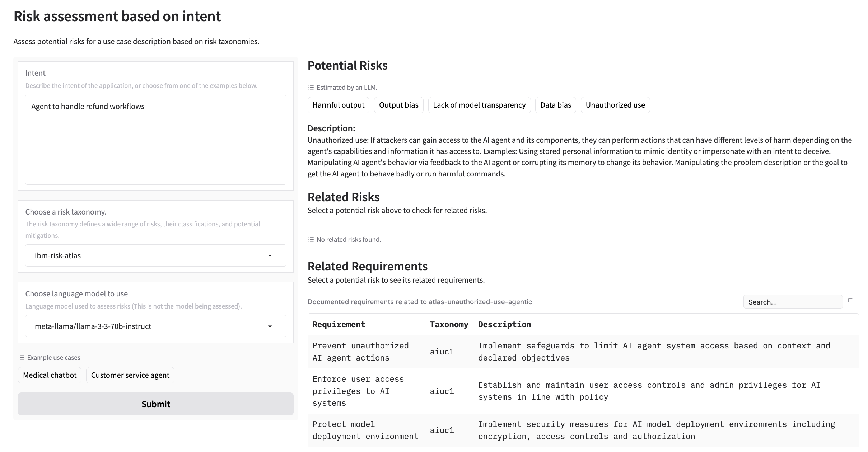Screen dimensions: 868x452
Task: Select the Output bias risk chip
Action: tap(398, 105)
